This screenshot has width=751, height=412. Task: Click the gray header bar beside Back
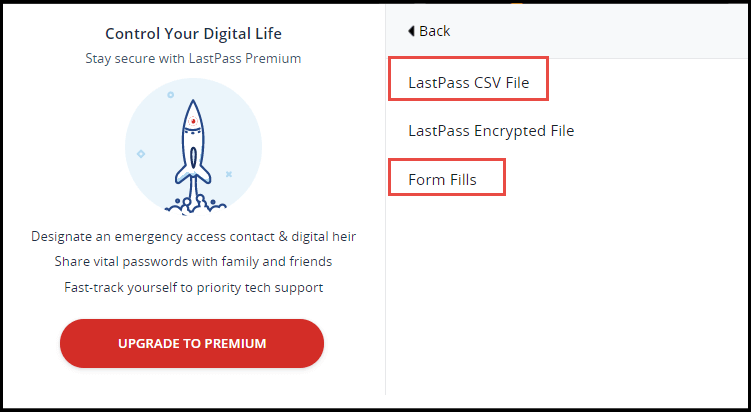point(599,32)
